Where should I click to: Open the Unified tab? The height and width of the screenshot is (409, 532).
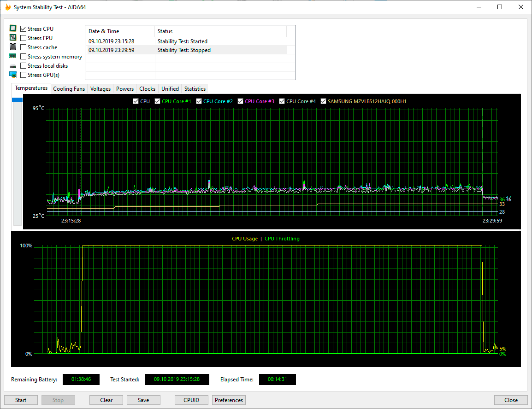[x=170, y=89]
